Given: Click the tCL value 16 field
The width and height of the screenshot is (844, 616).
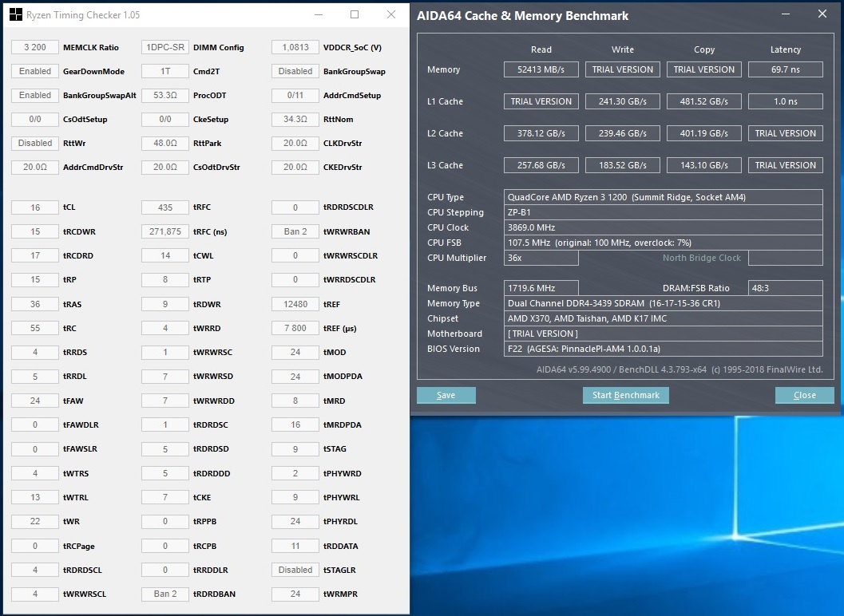Looking at the screenshot, I should point(35,207).
